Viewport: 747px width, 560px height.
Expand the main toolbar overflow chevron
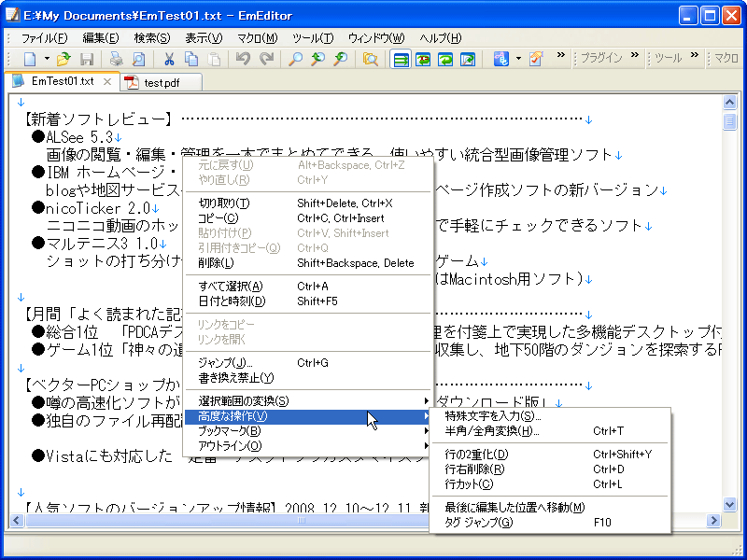(561, 55)
